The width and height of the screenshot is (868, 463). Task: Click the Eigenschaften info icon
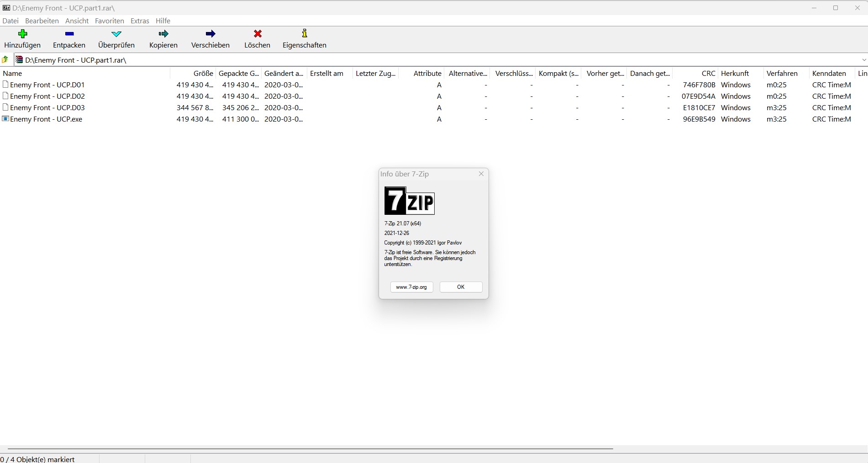pos(305,33)
